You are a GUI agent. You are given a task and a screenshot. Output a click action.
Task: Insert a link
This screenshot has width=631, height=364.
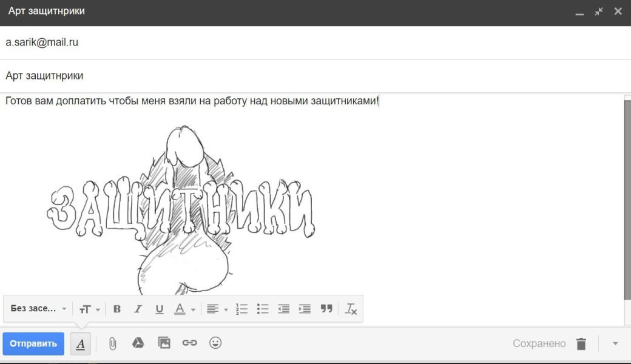coord(189,343)
